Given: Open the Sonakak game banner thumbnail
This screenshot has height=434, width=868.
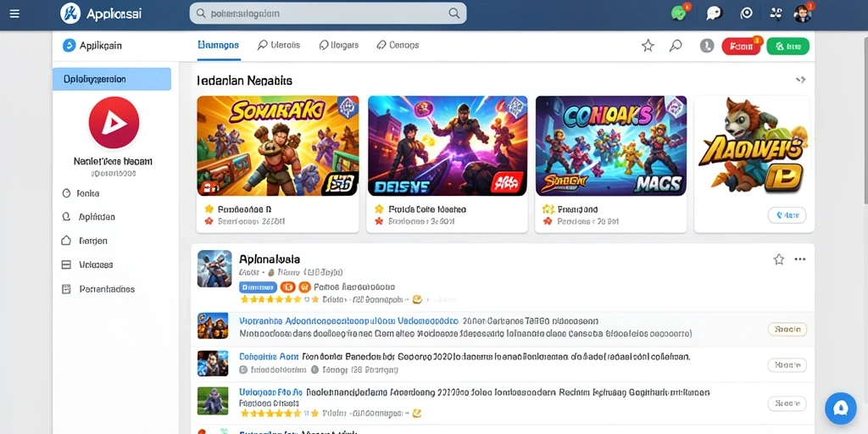Looking at the screenshot, I should 277,146.
